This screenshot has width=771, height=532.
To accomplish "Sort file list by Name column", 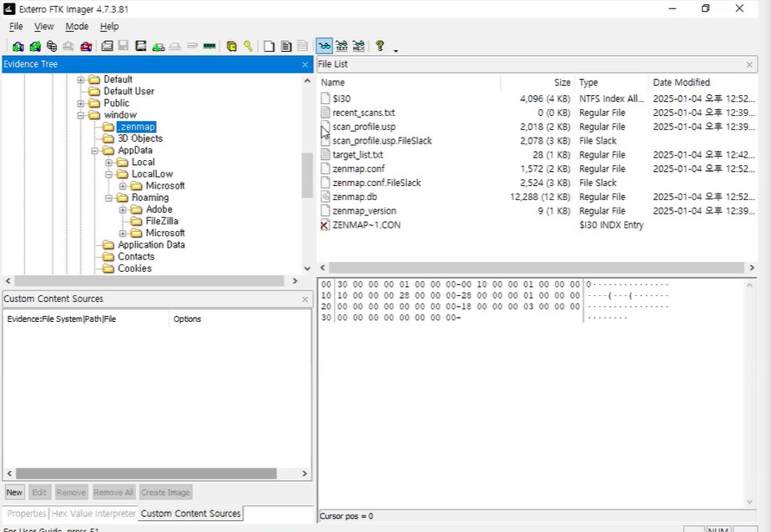I will pos(409,83).
